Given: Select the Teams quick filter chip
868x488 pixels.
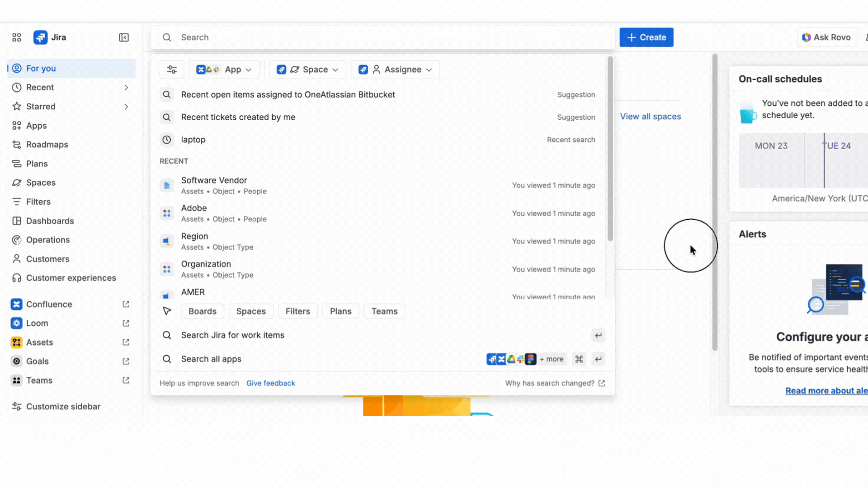Looking at the screenshot, I should 384,311.
